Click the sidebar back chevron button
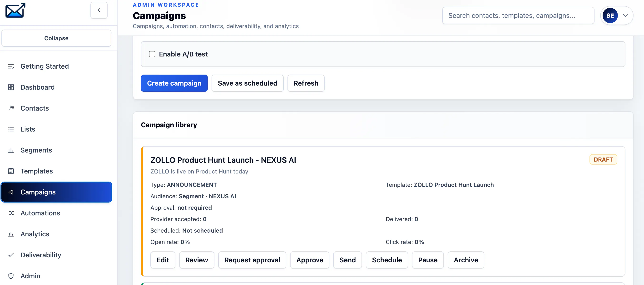Viewport: 644px width, 285px height. coord(99,10)
